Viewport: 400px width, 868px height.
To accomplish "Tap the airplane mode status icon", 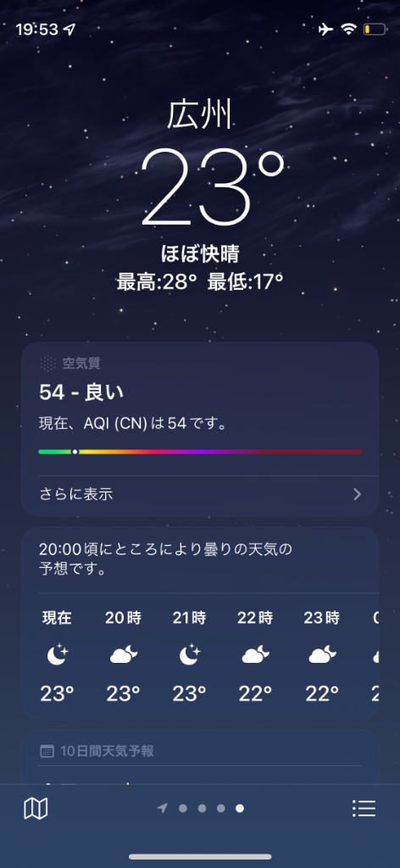I will [326, 30].
